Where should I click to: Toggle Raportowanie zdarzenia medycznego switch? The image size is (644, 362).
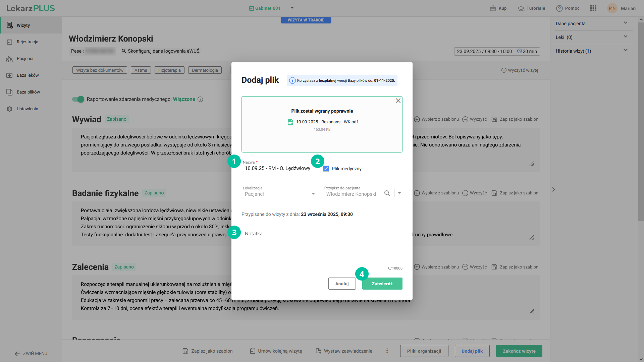(78, 99)
